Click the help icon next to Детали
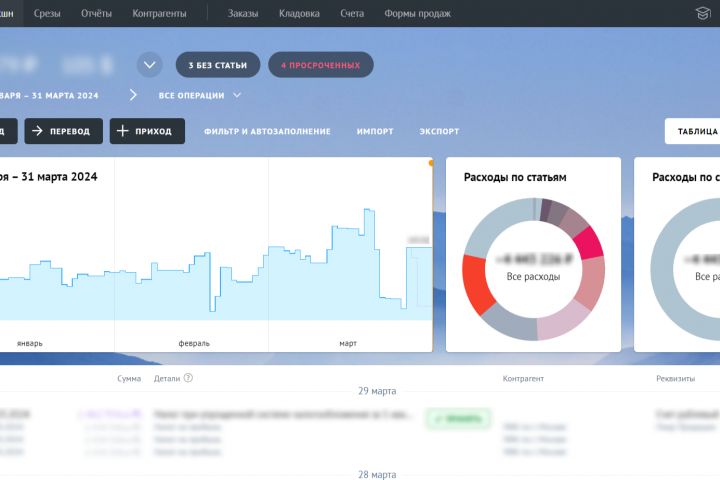 click(x=188, y=378)
